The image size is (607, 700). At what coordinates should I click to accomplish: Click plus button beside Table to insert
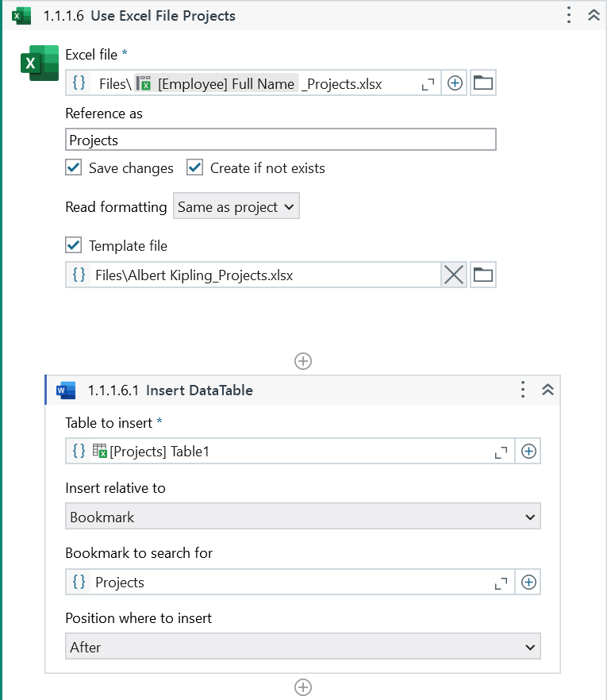click(528, 452)
